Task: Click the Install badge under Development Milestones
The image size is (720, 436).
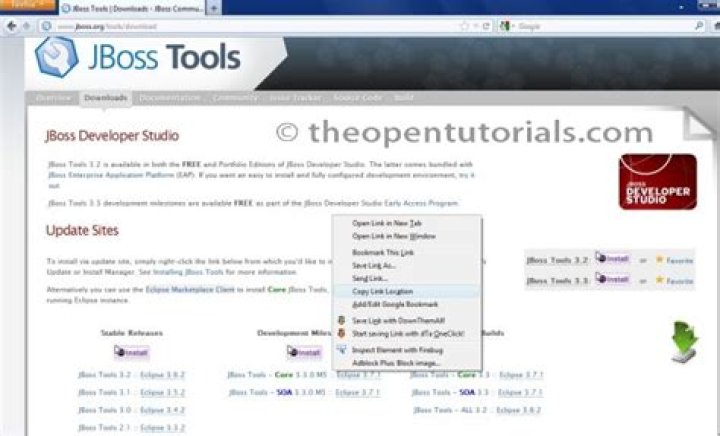Action: (304, 352)
